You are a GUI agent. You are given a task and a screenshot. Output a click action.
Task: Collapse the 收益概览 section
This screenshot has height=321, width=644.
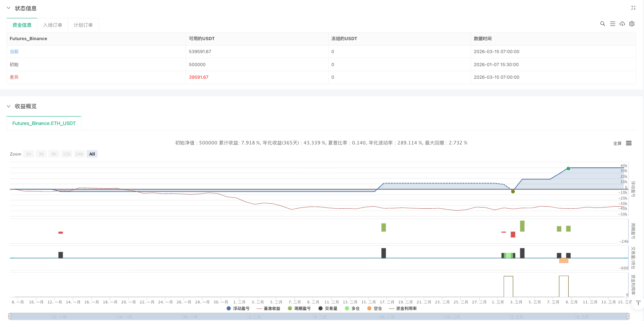(9, 106)
